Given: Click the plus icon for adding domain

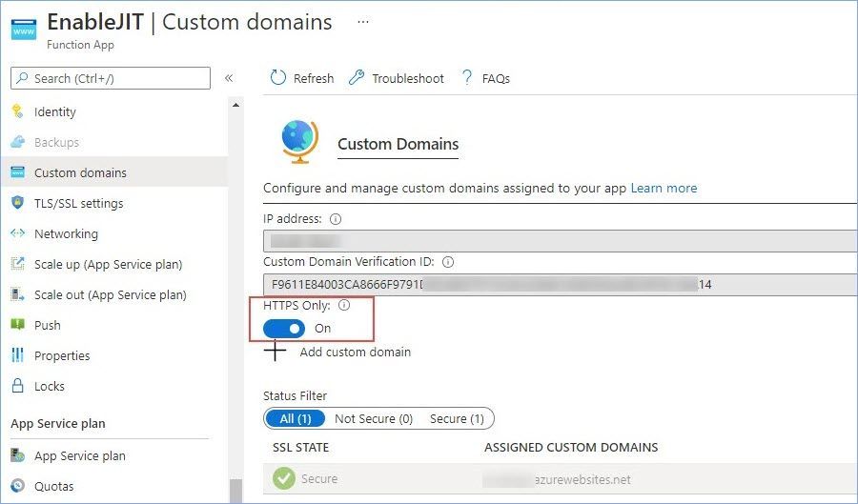Looking at the screenshot, I should point(275,351).
